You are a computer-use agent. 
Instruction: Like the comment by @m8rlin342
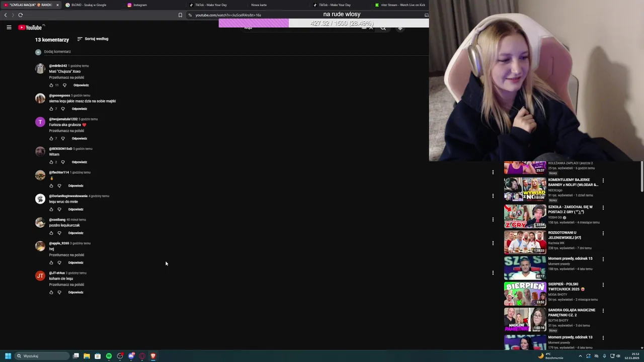pos(51,85)
